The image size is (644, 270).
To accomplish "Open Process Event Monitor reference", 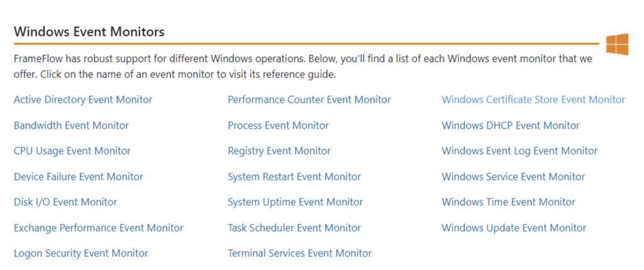I will pos(279,126).
